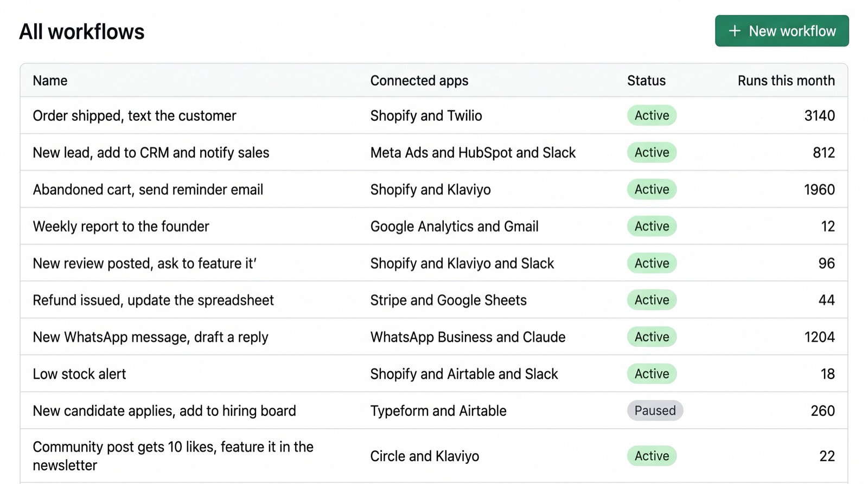
Task: Open 'Community post gets 10 likes' workflow
Action: (x=173, y=456)
